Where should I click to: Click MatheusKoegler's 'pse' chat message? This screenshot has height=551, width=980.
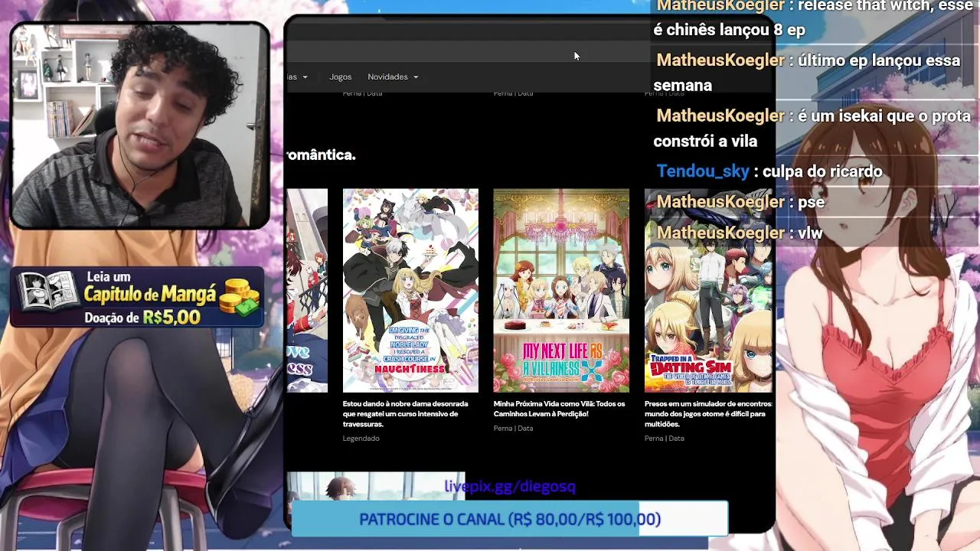(811, 202)
